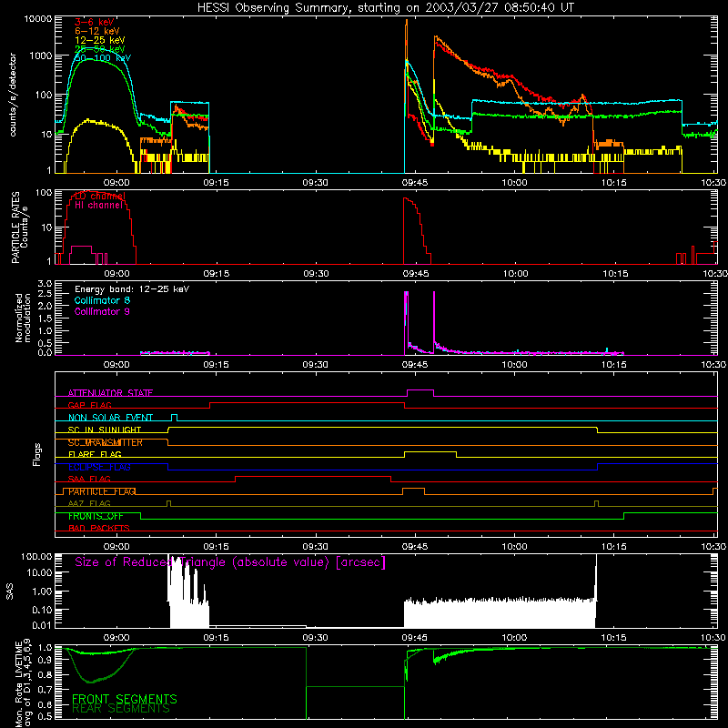728x728 pixels.
Task: Click the ATTENUATOR_STATE flag label
Action: (x=110, y=393)
